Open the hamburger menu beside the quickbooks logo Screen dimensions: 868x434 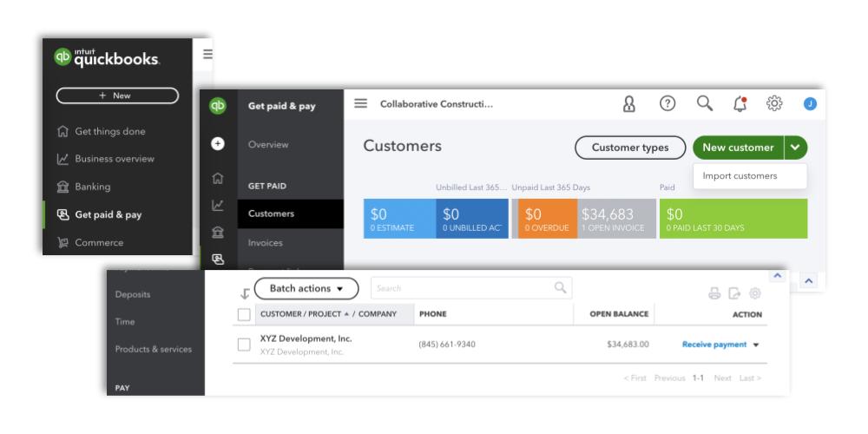coord(207,54)
